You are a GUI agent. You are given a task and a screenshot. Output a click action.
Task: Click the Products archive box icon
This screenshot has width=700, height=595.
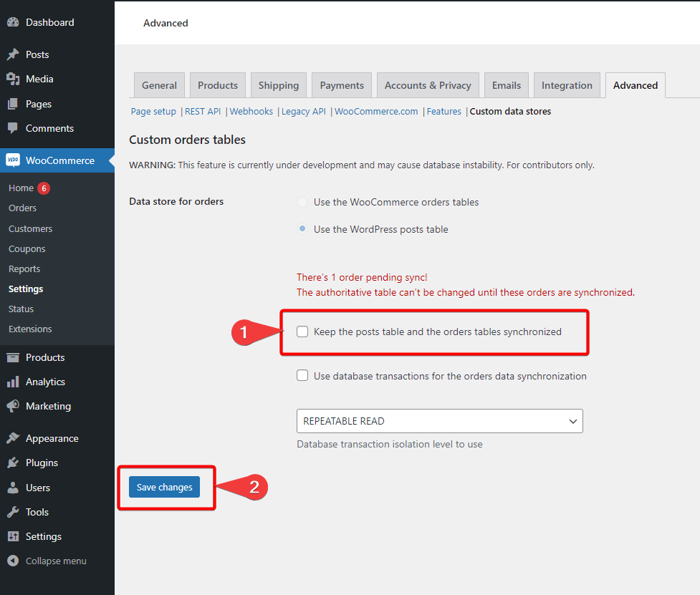(x=13, y=357)
